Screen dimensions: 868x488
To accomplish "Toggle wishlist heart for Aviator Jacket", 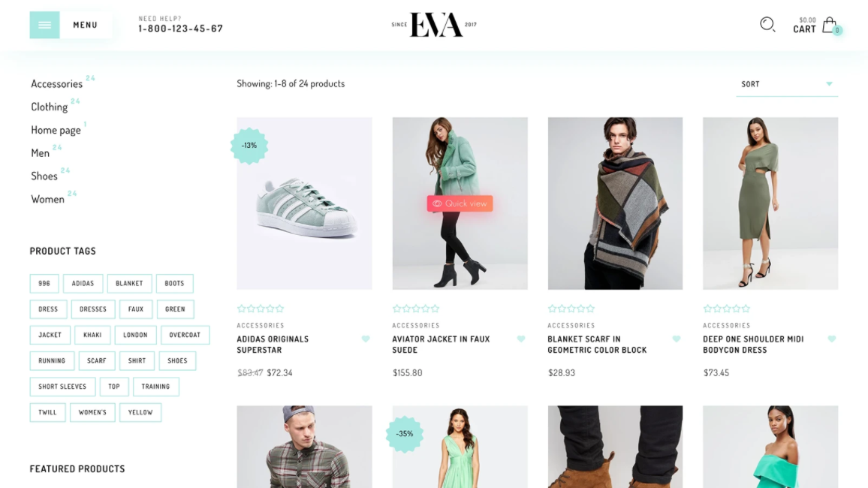I will pos(521,339).
